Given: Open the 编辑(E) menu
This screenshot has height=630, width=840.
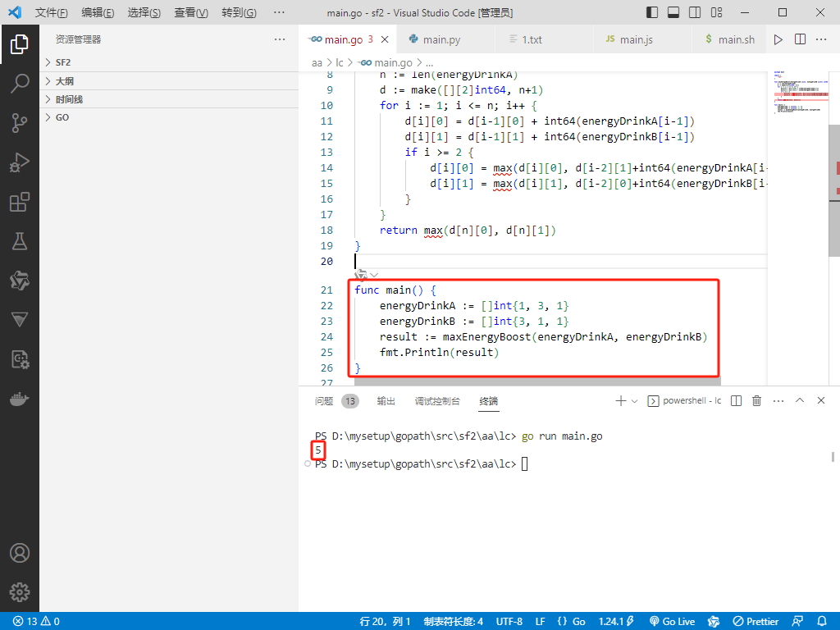Looking at the screenshot, I should pos(98,12).
